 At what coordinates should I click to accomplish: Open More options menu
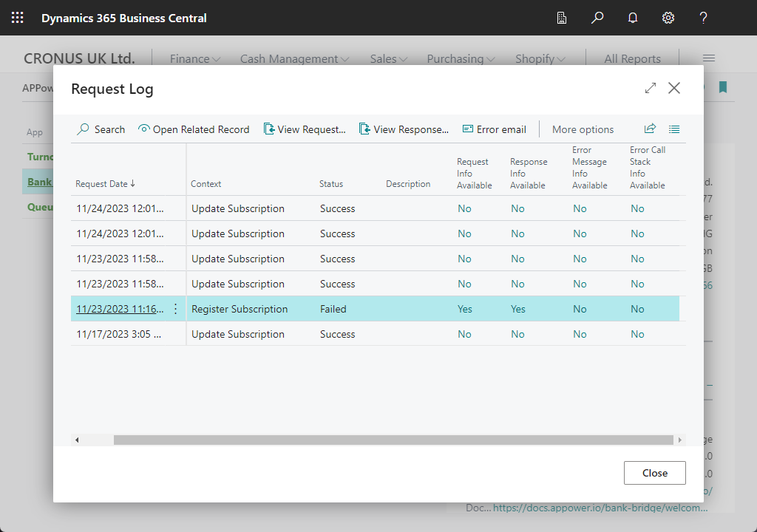click(x=583, y=129)
